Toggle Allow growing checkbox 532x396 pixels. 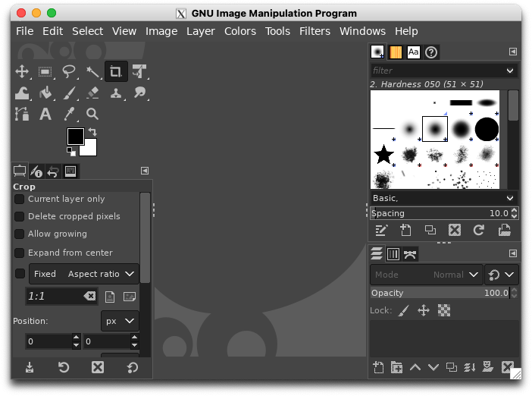coord(20,234)
